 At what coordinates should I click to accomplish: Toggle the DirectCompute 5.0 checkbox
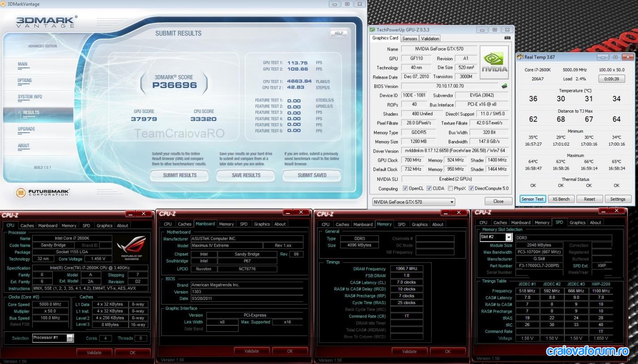[x=471, y=188]
